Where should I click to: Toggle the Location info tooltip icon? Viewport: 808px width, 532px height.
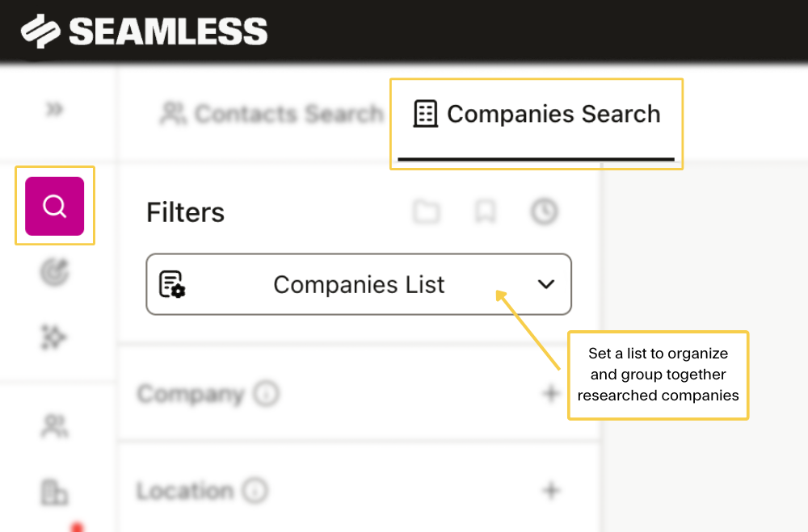(x=255, y=490)
